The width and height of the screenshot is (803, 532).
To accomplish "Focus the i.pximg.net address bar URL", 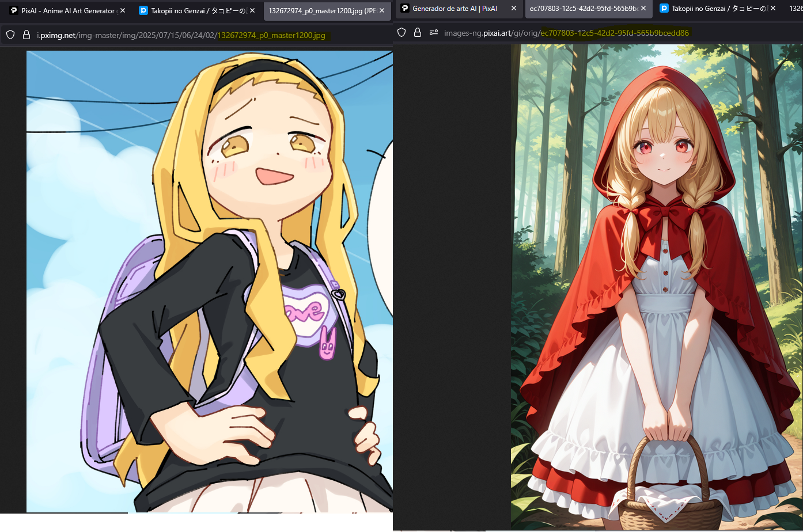I will [181, 35].
